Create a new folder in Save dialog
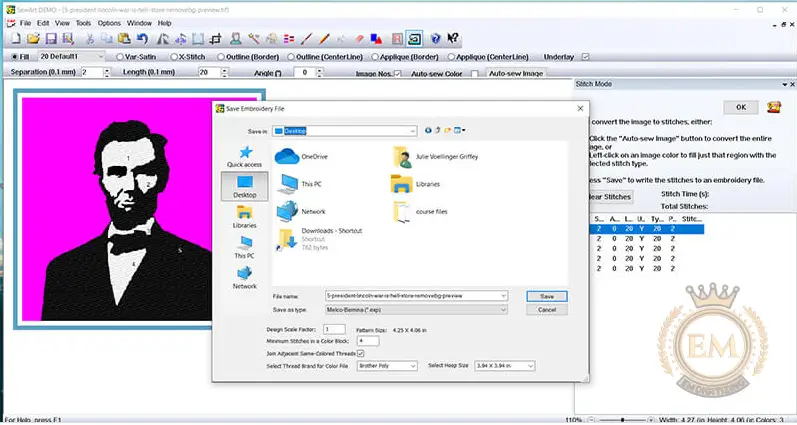This screenshot has height=425, width=797. 447,131
